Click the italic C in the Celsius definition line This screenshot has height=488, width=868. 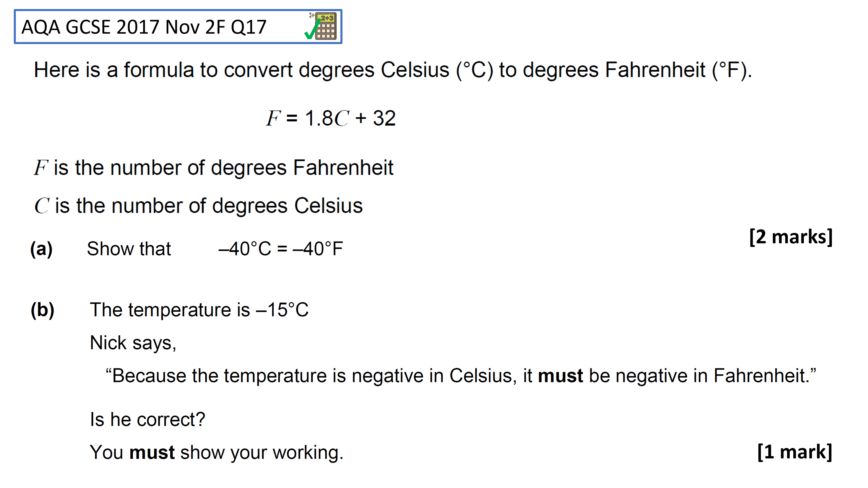42,205
